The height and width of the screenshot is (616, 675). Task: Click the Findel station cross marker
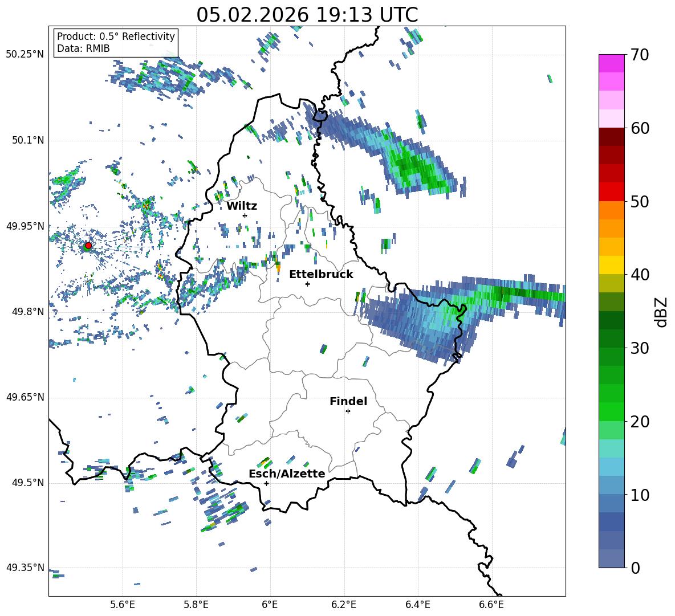tap(348, 411)
